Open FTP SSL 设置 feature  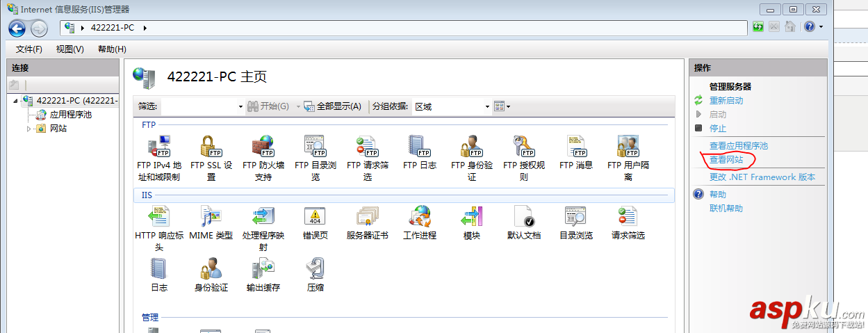(x=211, y=159)
